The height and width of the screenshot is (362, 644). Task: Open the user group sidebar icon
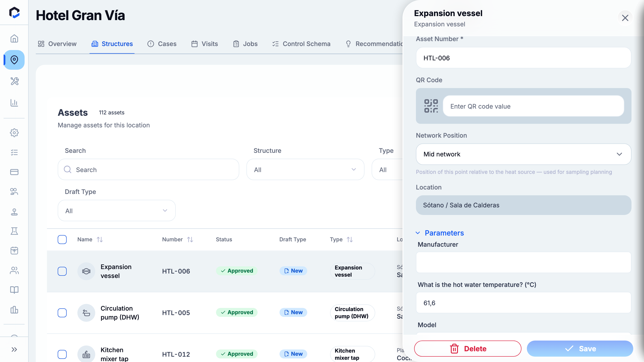(x=14, y=192)
